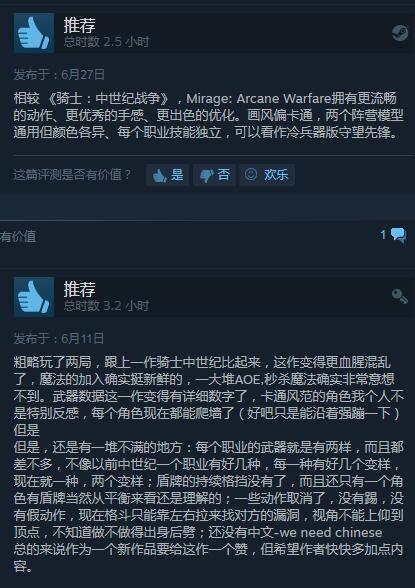Click the 有价值 label below the first review
This screenshot has height=588, width=415.
18,237
